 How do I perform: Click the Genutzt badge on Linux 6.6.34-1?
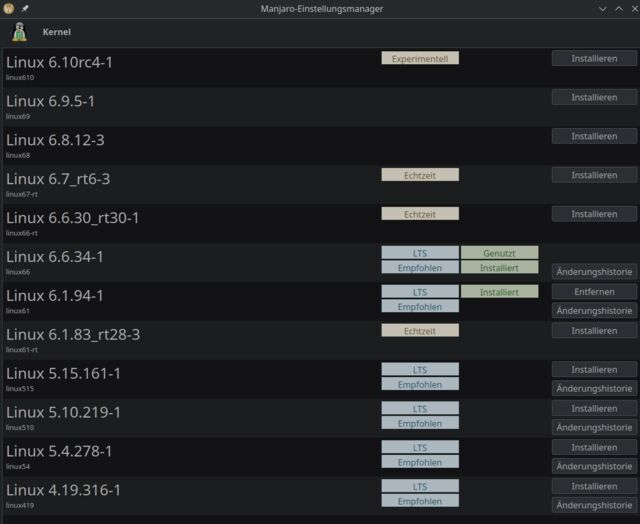499,253
